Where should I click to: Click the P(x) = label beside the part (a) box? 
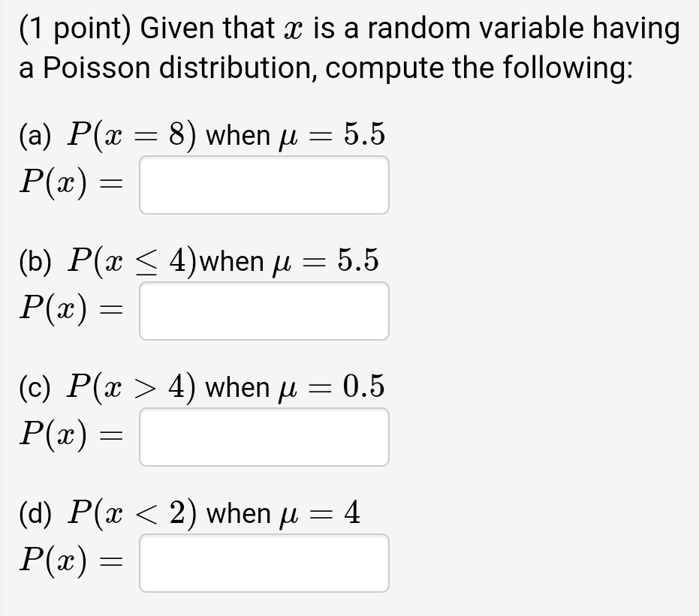point(71,184)
